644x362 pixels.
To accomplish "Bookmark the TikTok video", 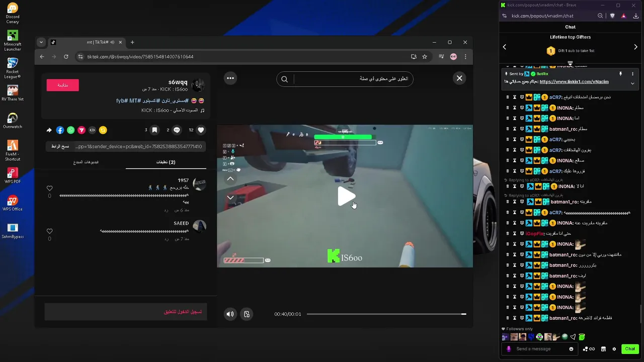I will [x=154, y=130].
